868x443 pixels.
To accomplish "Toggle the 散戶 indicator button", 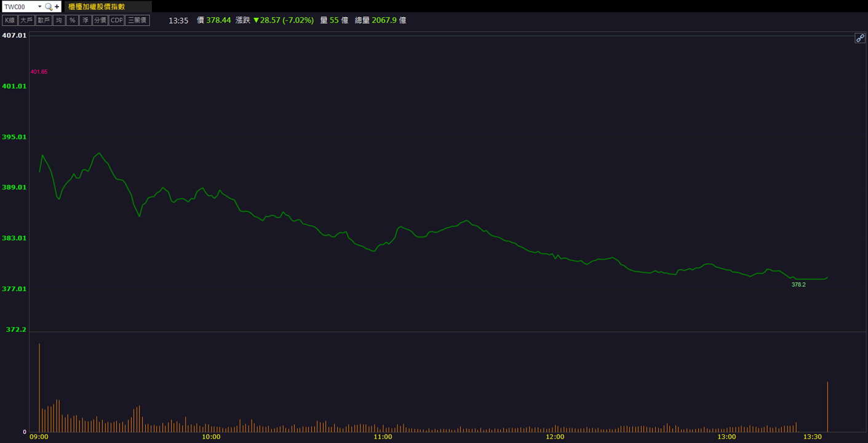I will pyautogui.click(x=44, y=20).
